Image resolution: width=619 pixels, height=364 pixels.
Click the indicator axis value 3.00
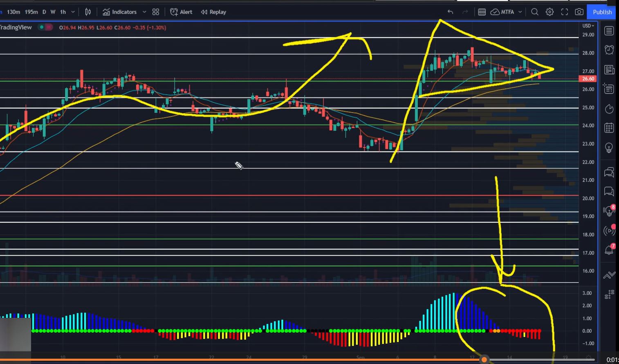click(x=587, y=293)
